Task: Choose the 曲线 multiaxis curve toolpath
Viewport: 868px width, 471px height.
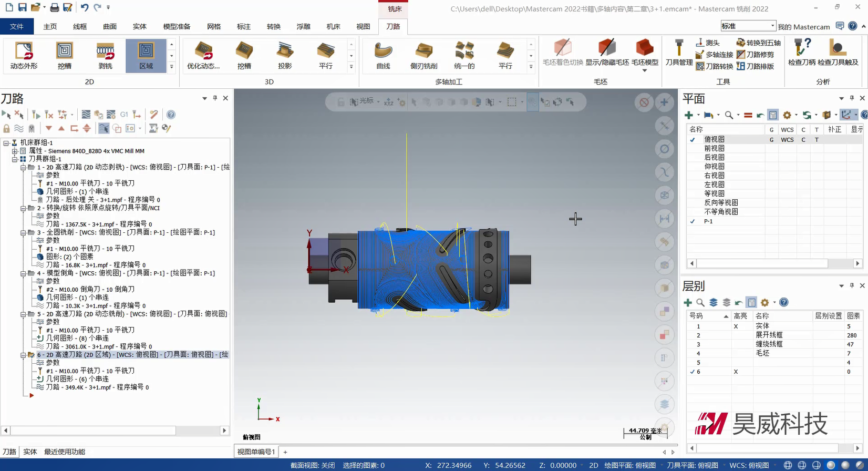Action: pos(384,55)
